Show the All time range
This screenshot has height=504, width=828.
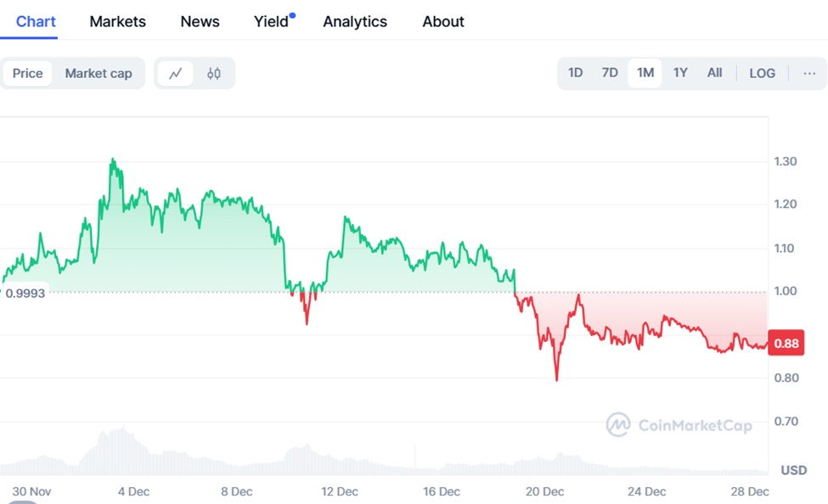[715, 73]
